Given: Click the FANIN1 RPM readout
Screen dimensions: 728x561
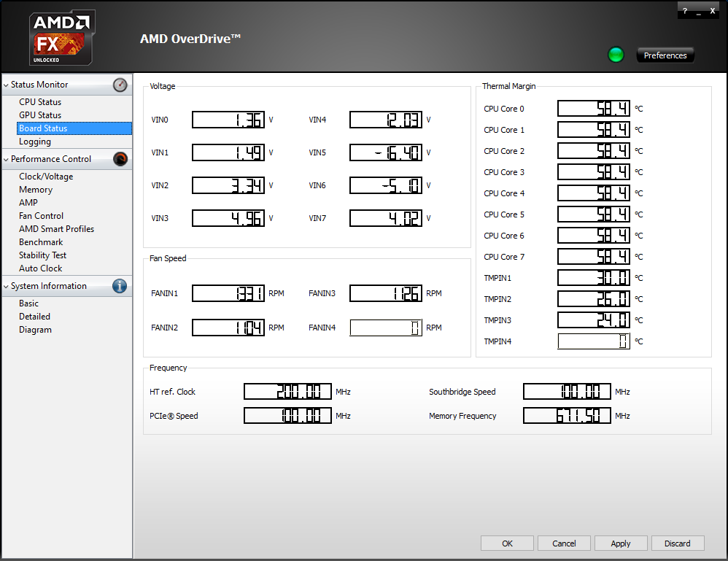Looking at the screenshot, I should 228,293.
